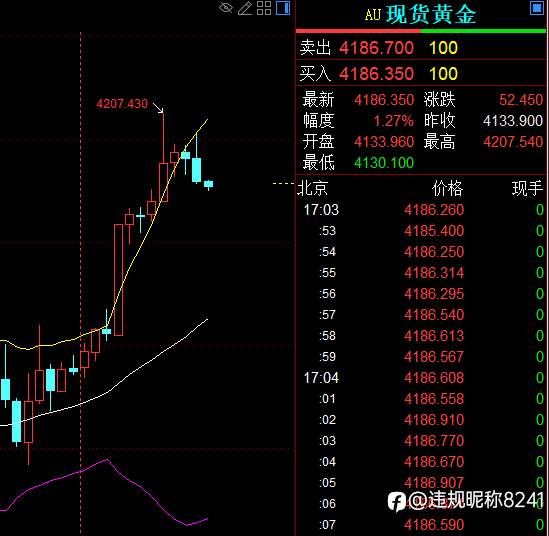Select the tick price 4186.910
Screen dimensions: 549x536
(x=434, y=420)
